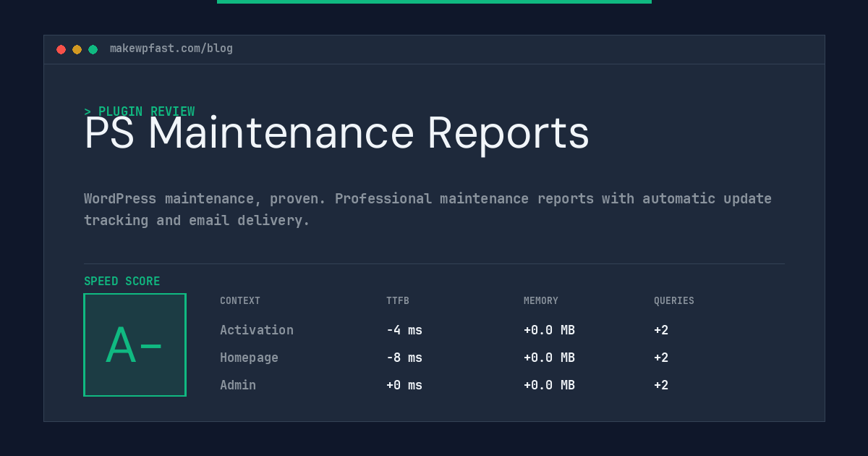Click the QUERIES column header
Viewport: 868px width, 456px height.
[674, 301]
